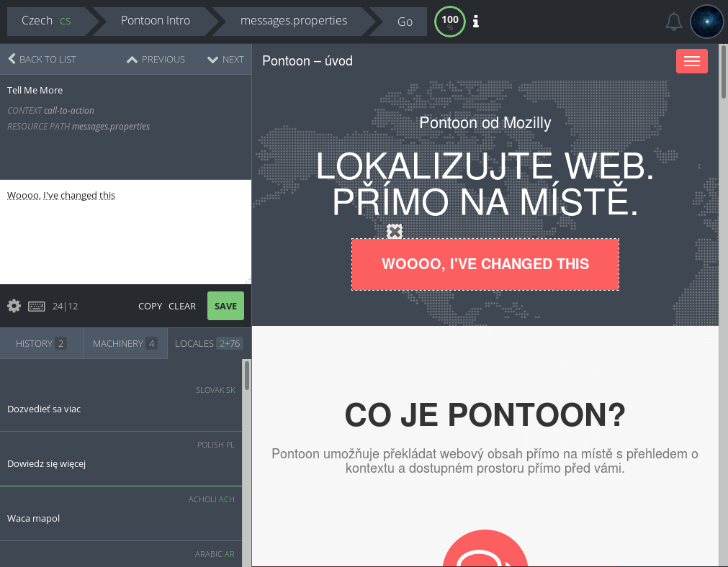Click the 'Pontoon – úvod' page title

pyautogui.click(x=307, y=60)
